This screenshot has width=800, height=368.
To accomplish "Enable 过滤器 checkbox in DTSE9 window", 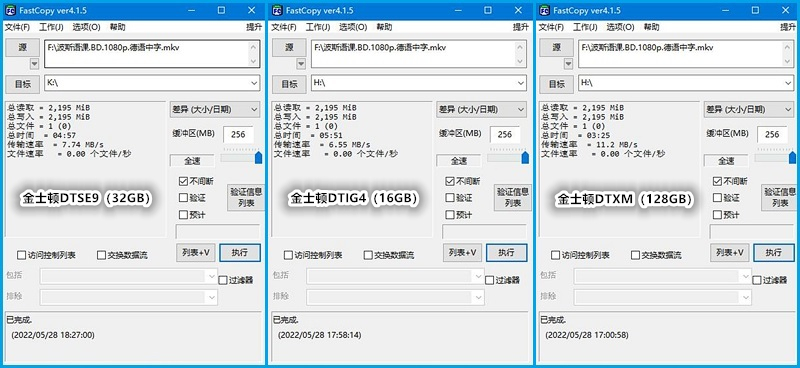I will (223, 280).
